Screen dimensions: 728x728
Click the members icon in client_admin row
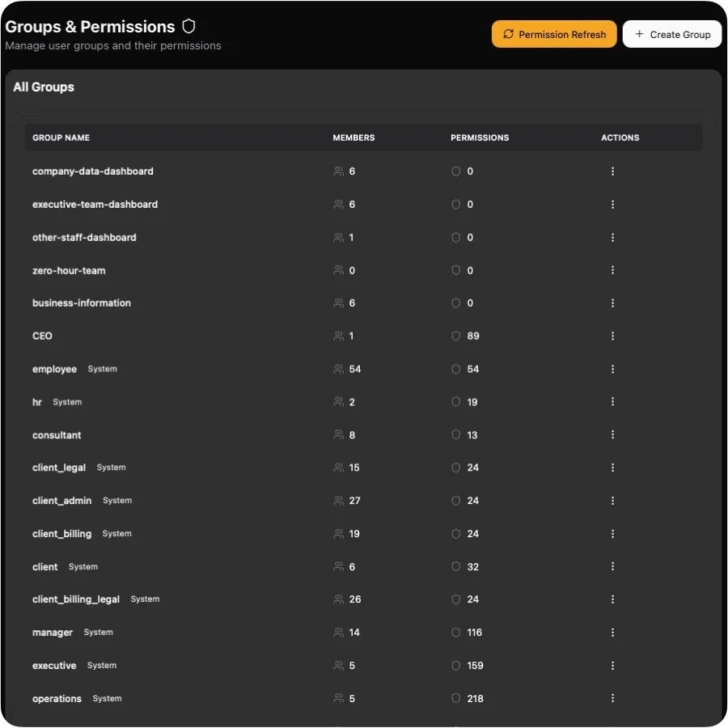coord(339,501)
